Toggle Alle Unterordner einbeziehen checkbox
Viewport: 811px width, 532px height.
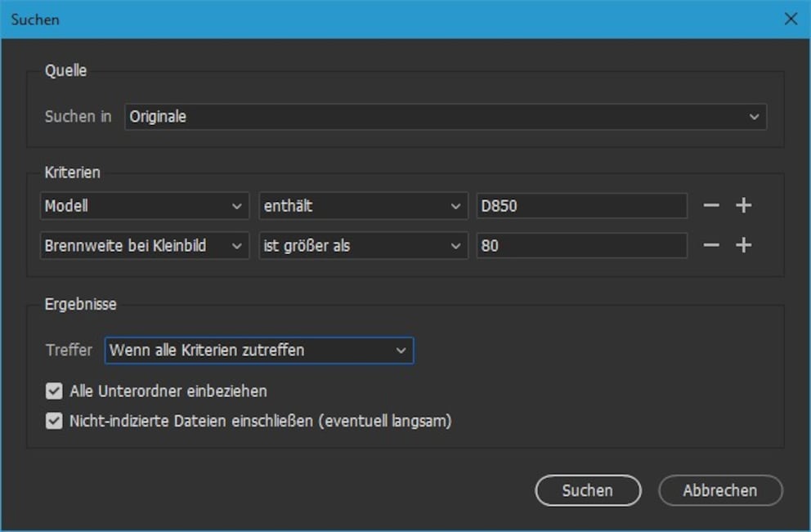tap(54, 391)
